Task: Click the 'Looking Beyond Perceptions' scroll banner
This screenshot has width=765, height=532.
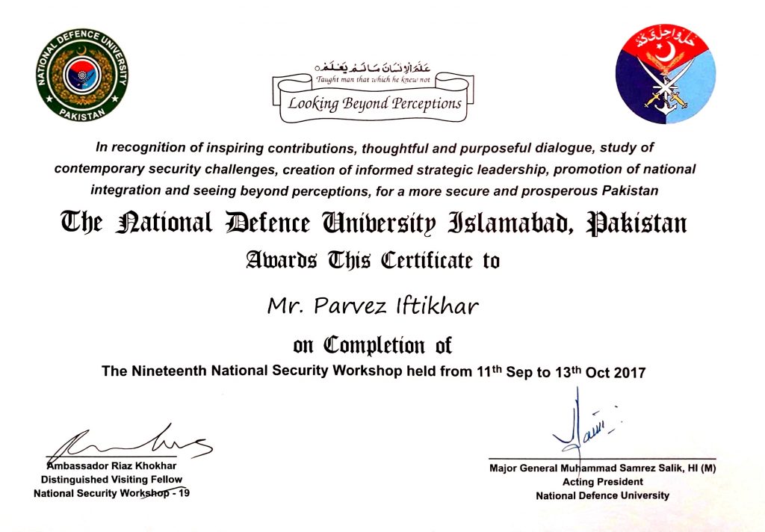Action: [374, 98]
